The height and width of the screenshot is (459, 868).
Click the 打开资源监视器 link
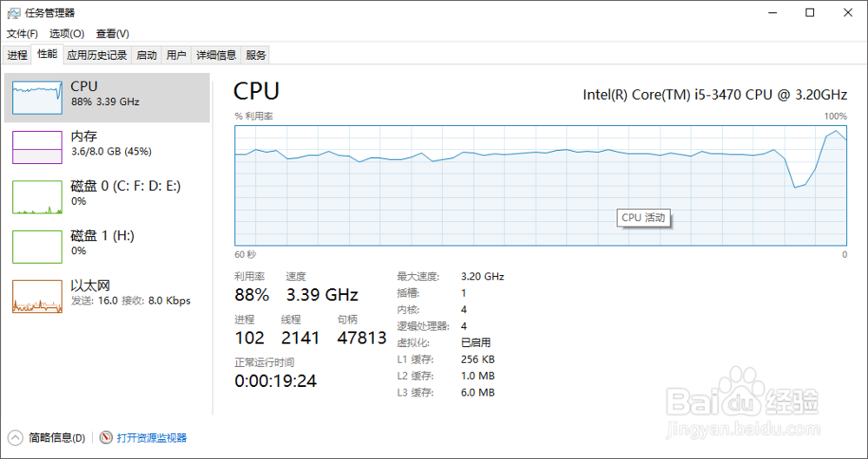152,438
